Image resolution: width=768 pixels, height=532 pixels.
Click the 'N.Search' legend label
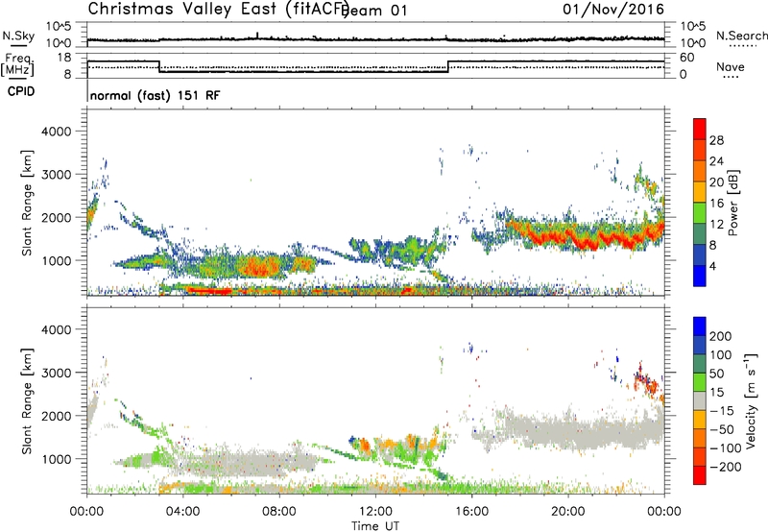tap(742, 36)
